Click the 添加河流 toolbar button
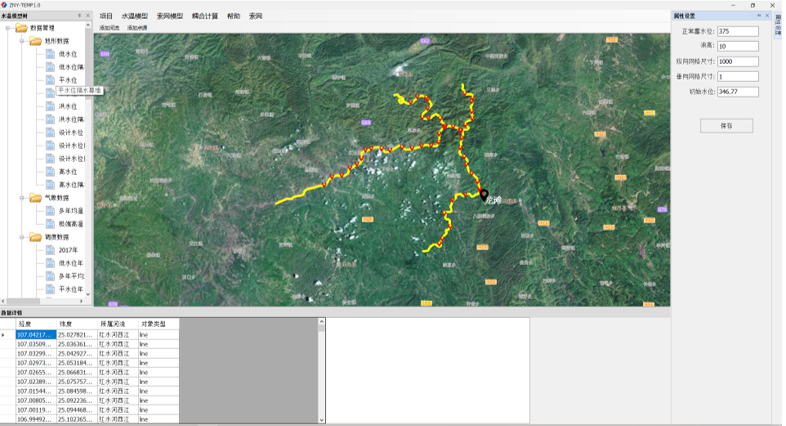The height and width of the screenshot is (426, 786). click(109, 28)
